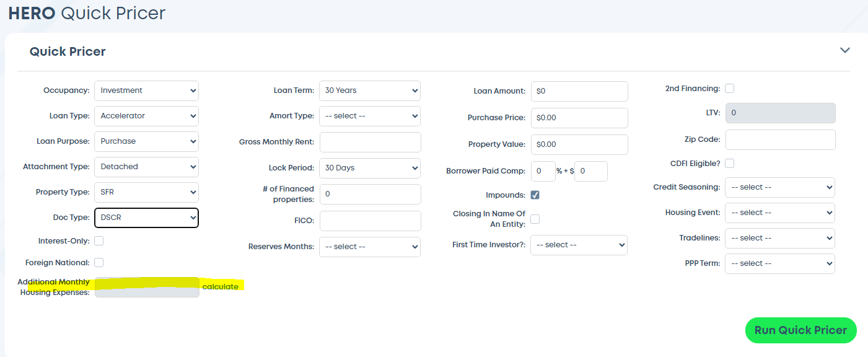Click the Additional Monthly Housing Expenses field

[147, 287]
